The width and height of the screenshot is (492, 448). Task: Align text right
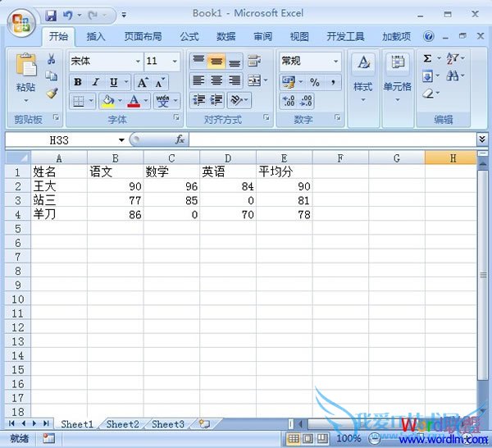pos(234,80)
